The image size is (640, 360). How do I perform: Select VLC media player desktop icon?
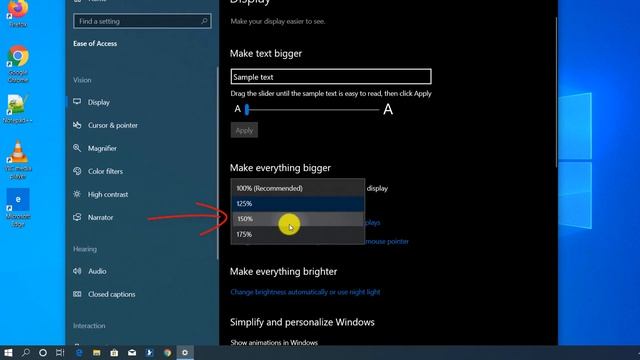[x=18, y=159]
